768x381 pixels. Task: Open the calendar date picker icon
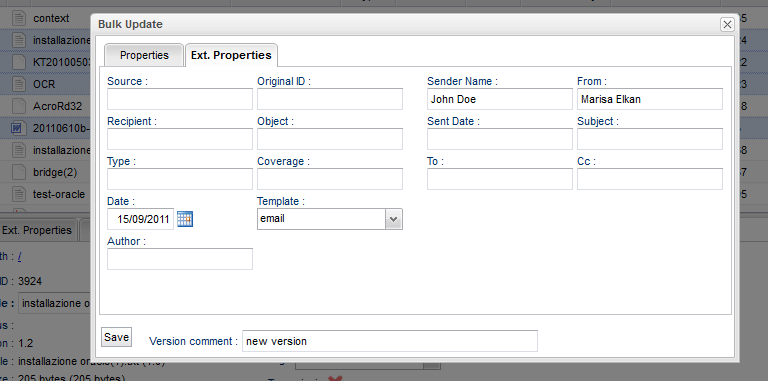(x=185, y=219)
